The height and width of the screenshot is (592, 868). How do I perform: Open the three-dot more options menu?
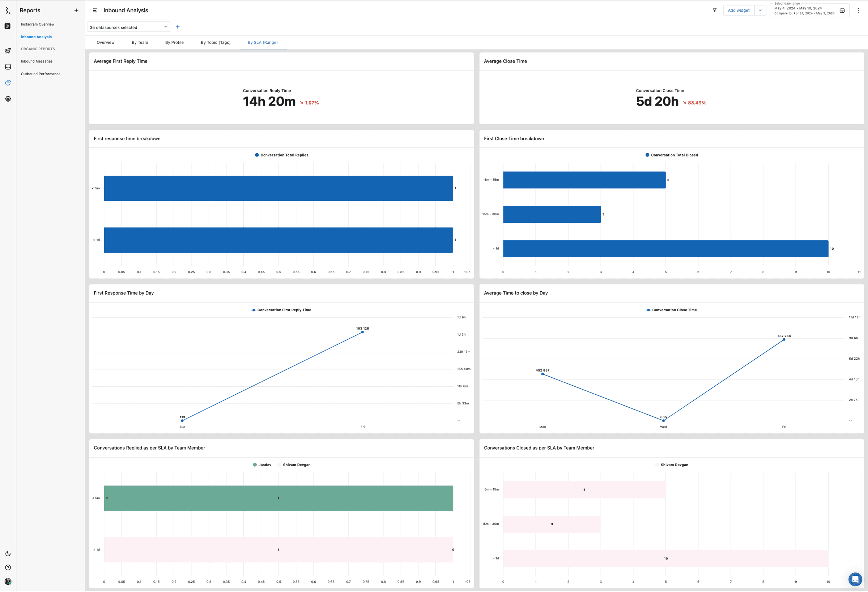[858, 10]
